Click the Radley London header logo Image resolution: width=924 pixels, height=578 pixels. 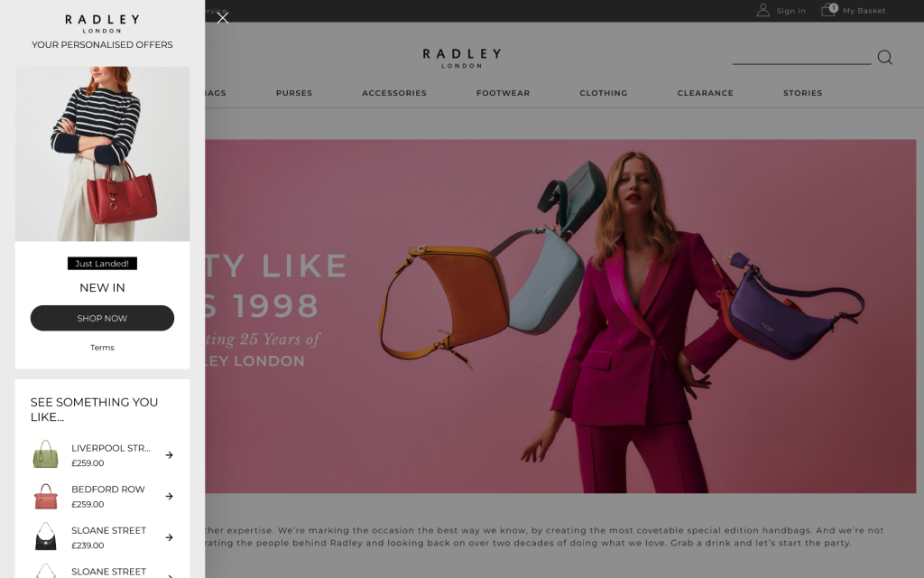pyautogui.click(x=462, y=58)
